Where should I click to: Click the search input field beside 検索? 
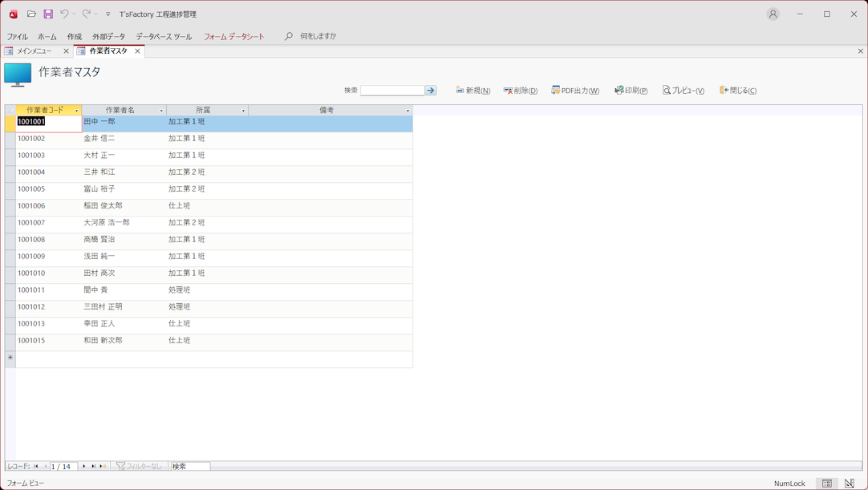coord(392,91)
